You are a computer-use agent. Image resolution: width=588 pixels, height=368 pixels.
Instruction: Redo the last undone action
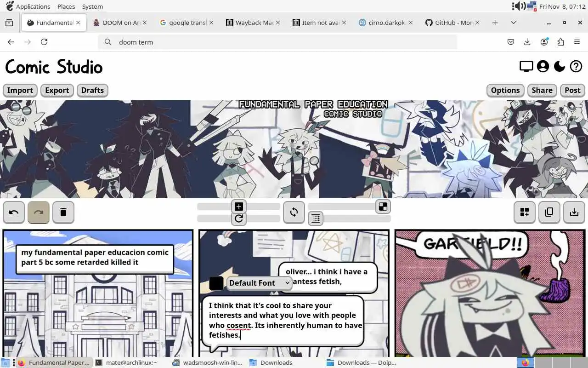click(x=39, y=212)
